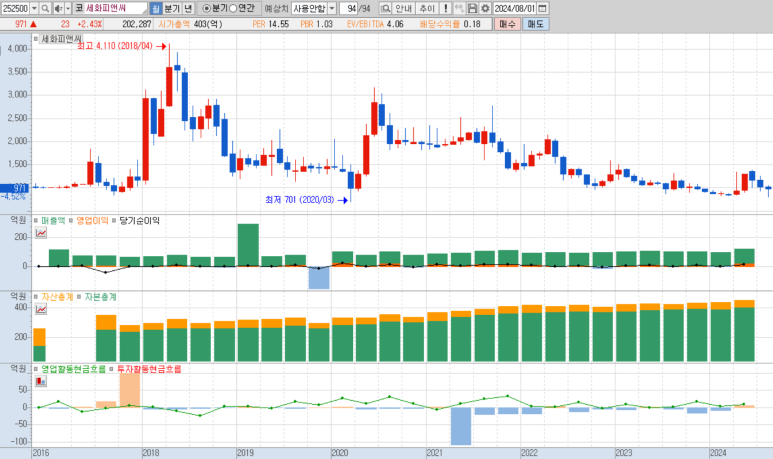Viewport: 773px width, 459px height.
Task: Select the 분기 radio button
Action: point(207,8)
